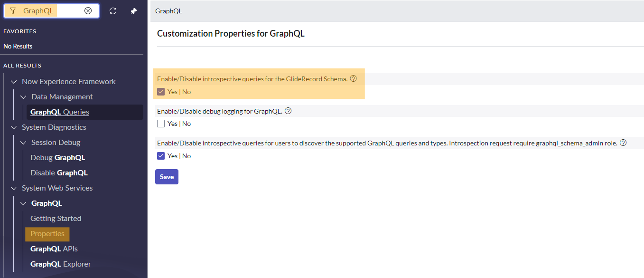The width and height of the screenshot is (644, 278).
Task: Click into the navigator filter field
Action: point(51,11)
